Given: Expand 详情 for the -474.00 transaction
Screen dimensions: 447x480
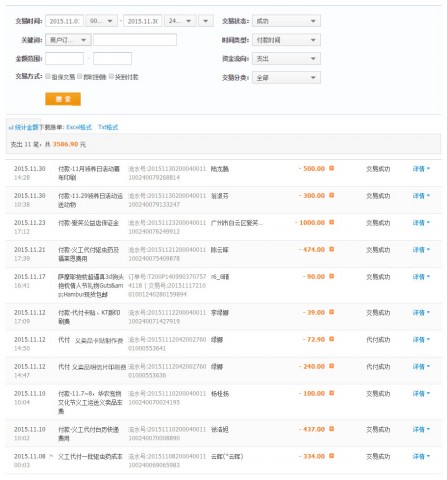Looking at the screenshot, I should pos(421,250).
